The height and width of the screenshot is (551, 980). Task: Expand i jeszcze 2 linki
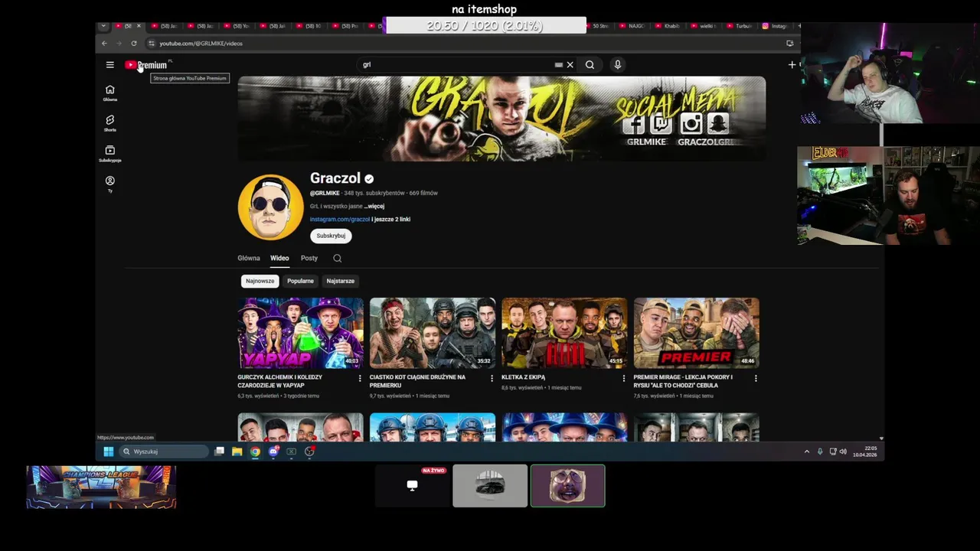tap(391, 219)
